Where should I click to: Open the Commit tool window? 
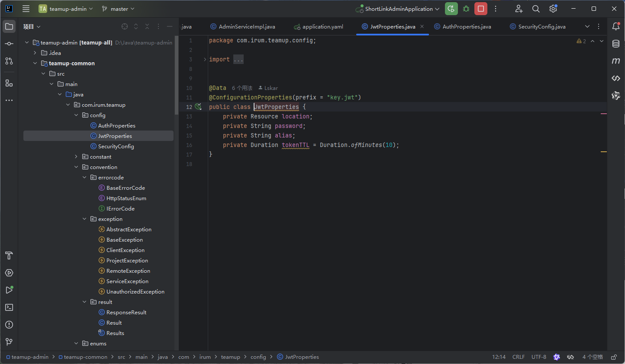tap(9, 44)
